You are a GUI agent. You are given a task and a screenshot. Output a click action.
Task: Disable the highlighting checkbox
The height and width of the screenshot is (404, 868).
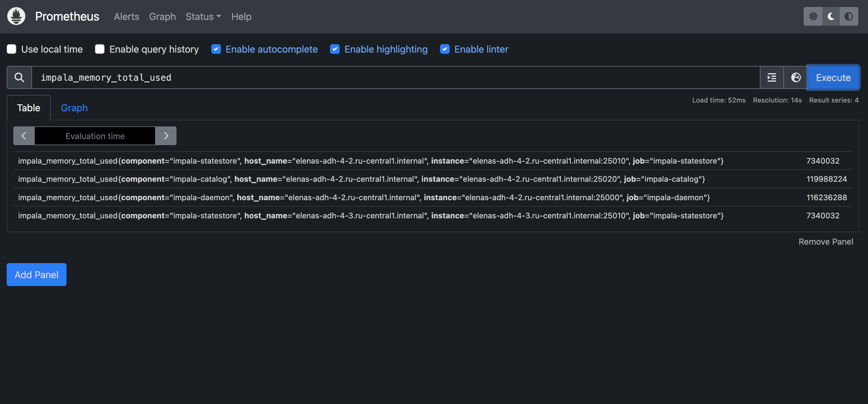(x=335, y=49)
